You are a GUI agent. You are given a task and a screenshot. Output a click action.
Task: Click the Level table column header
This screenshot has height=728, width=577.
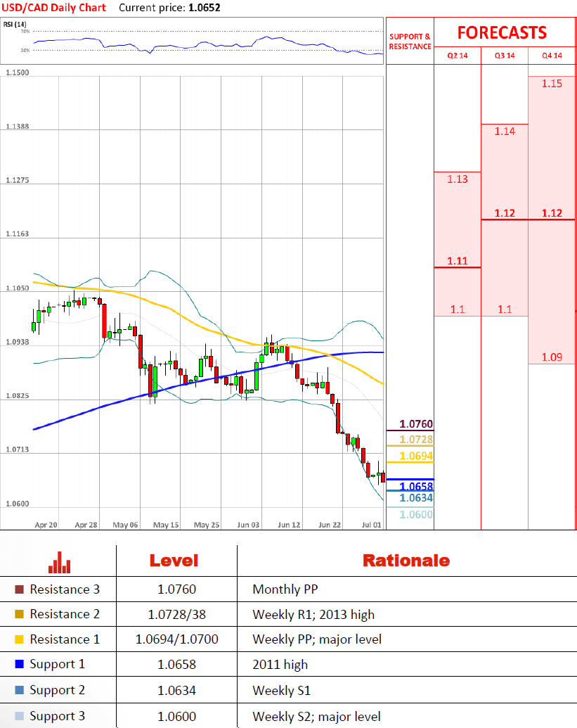pyautogui.click(x=174, y=561)
